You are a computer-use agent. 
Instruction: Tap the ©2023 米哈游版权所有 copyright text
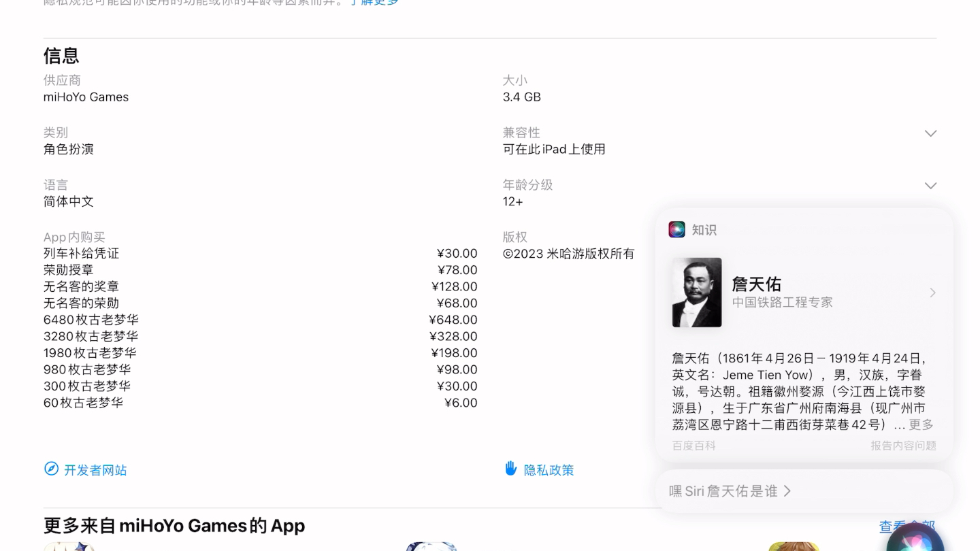coord(569,254)
